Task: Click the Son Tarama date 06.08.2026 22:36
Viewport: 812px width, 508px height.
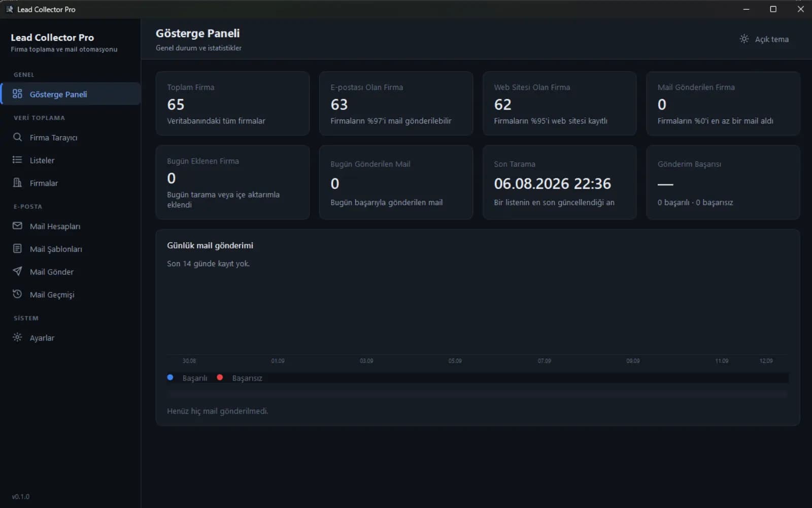Action: click(552, 183)
